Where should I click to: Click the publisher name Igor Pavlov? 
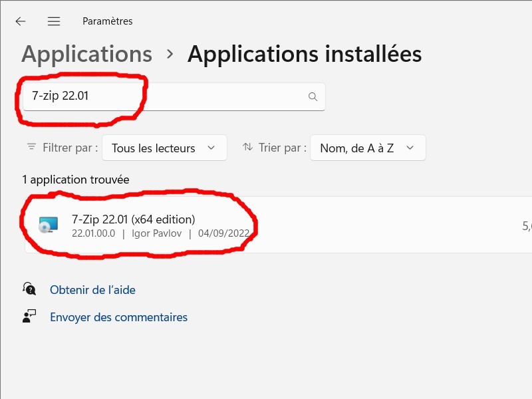156,233
